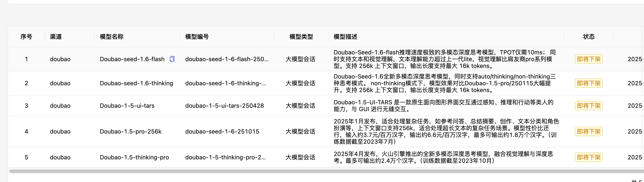Click 大模型会话 type in the Doubao-1.5-pro-256k row

300,131
